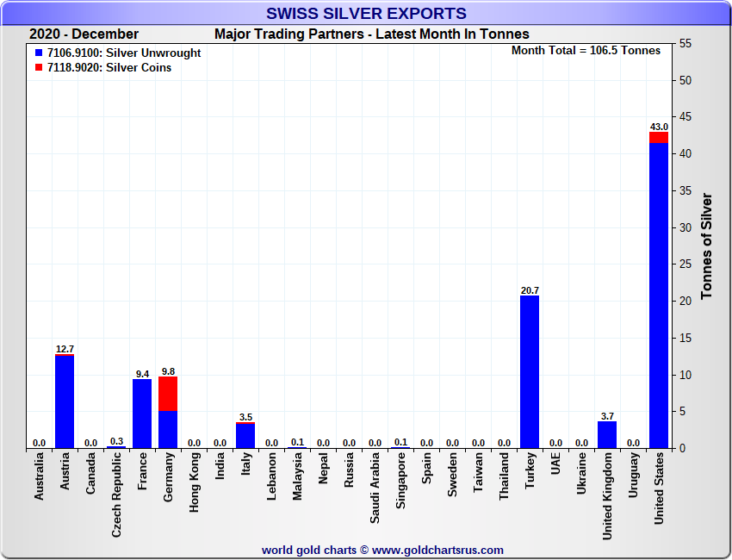Click the red Silver Coins segment of Germany bar
732x560 pixels.
(168, 394)
